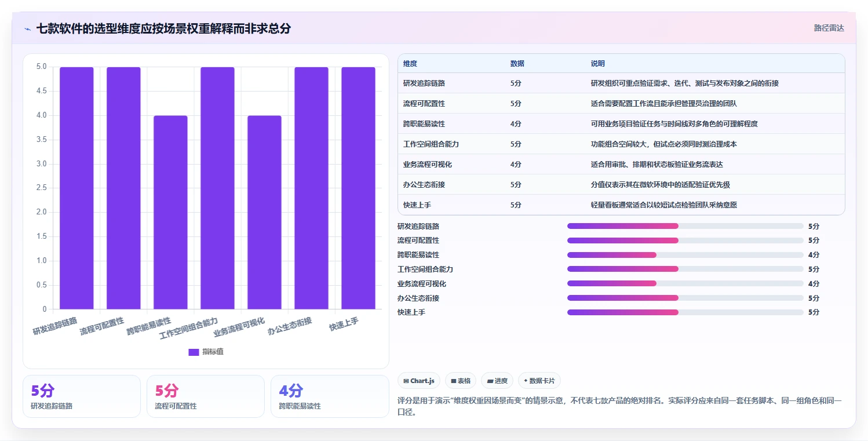This screenshot has width=868, height=441.
Task: Click the 办公生态衔接 x-axis label under the chart
Action: coord(290,327)
